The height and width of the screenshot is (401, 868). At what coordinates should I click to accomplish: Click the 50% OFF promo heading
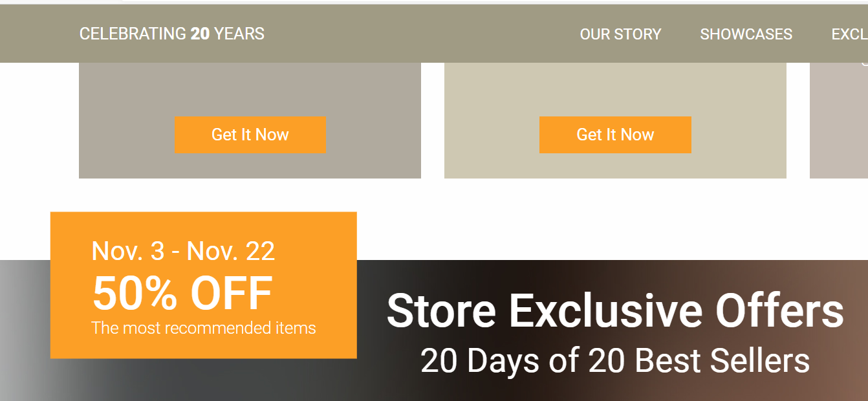point(182,294)
